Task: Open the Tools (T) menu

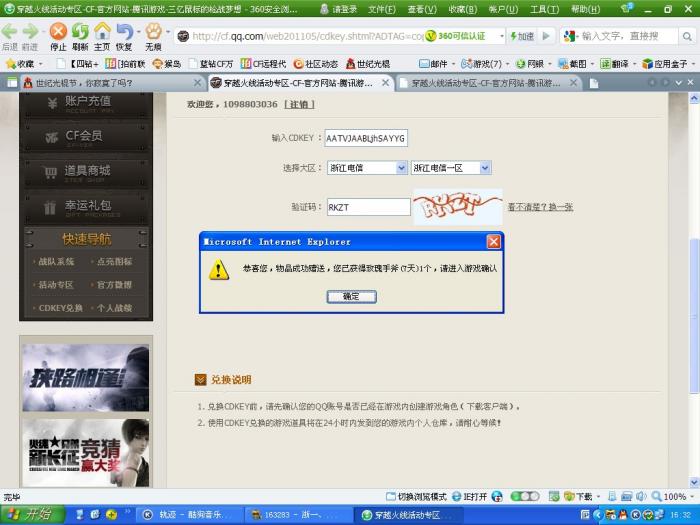Action: coord(544,9)
